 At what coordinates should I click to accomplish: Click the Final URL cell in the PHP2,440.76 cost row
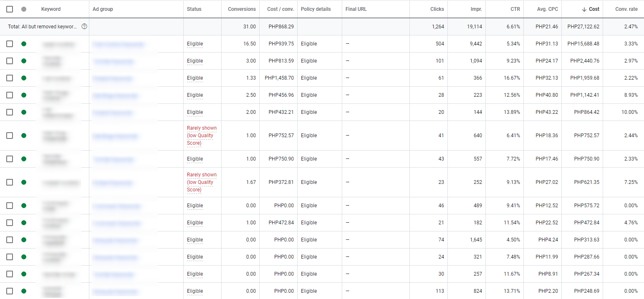pos(375,61)
